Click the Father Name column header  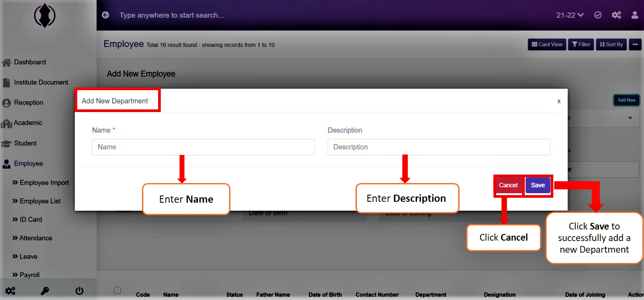(x=273, y=295)
